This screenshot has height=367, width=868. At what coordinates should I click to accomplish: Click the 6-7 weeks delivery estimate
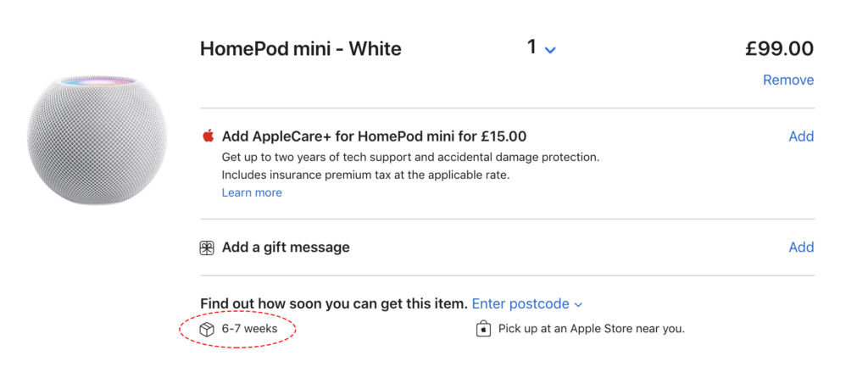point(248,329)
